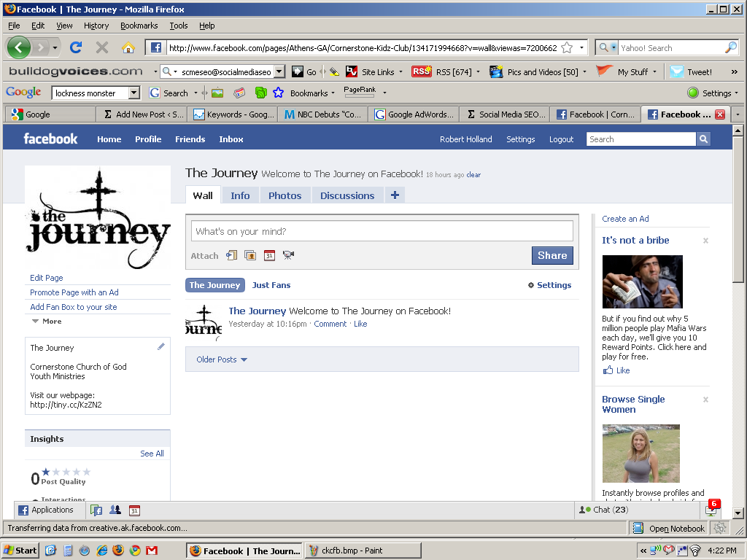Click the Gmail icon in Windows quick launch
747x560 pixels.
pyautogui.click(x=152, y=551)
